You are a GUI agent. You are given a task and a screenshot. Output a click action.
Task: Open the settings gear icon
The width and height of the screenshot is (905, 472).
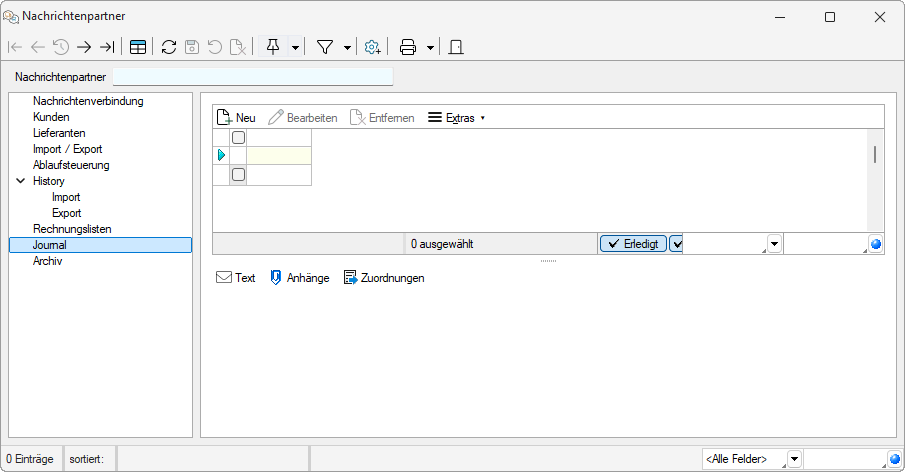coord(372,47)
